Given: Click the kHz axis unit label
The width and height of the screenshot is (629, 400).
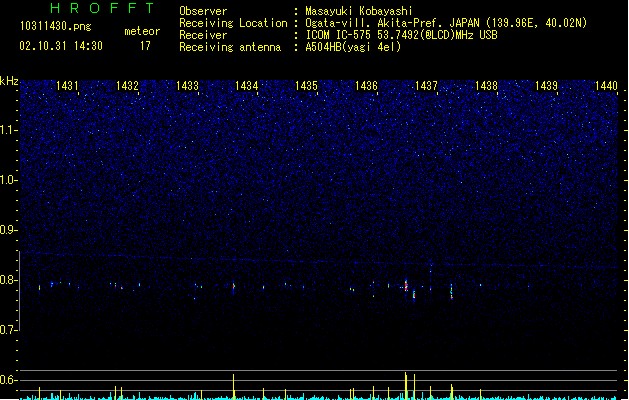Looking at the screenshot, I should tap(9, 81).
